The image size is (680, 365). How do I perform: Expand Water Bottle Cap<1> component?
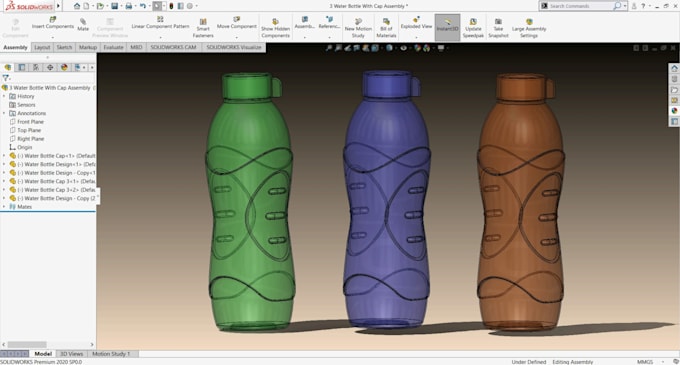(4, 156)
